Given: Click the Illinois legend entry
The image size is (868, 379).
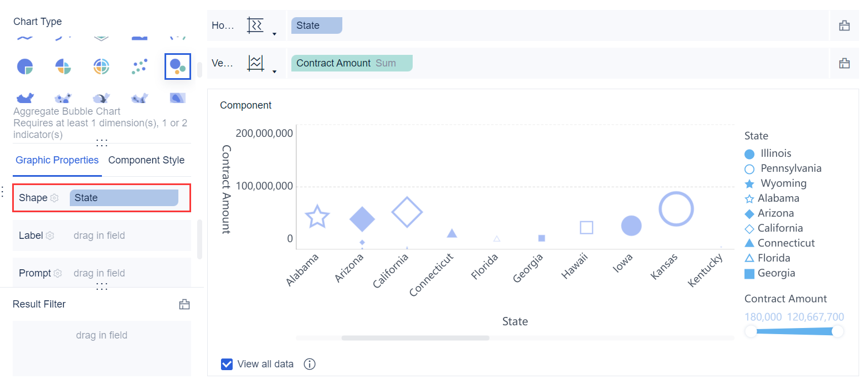Looking at the screenshot, I should tap(775, 153).
